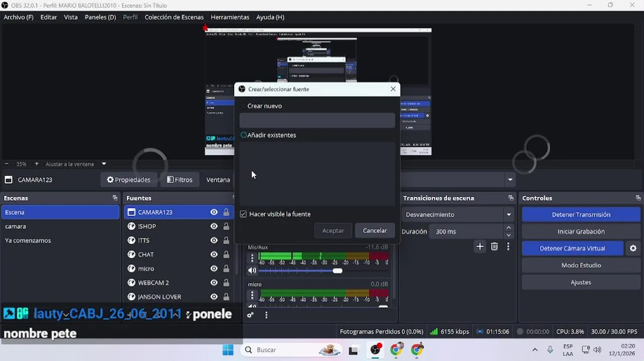Undock the Transiciones de escena panel

(x=511, y=198)
